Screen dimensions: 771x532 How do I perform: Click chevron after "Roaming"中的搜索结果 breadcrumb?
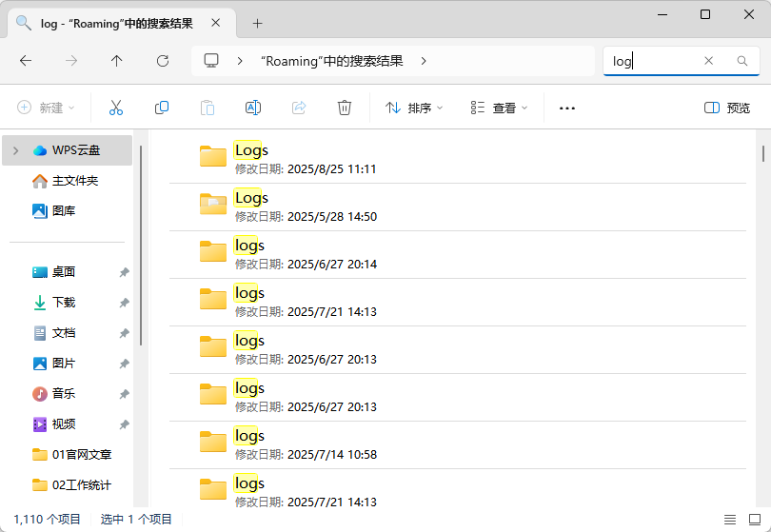pos(424,61)
